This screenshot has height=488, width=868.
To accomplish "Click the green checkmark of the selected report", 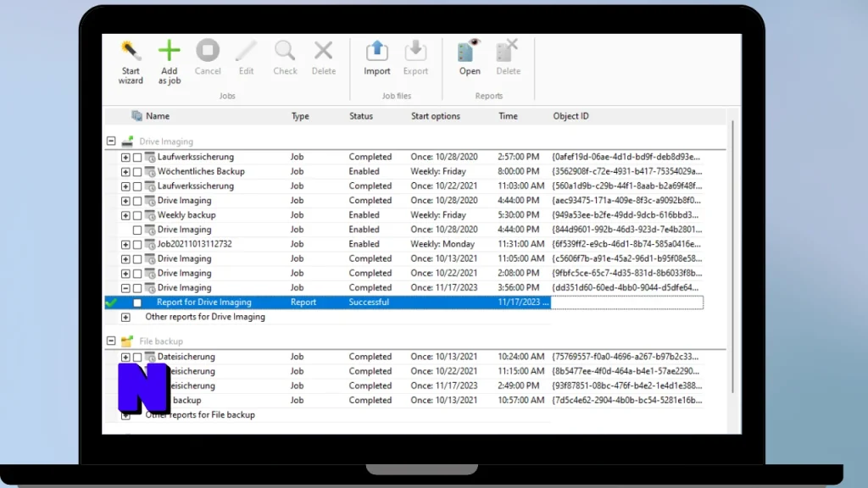I will 111,302.
